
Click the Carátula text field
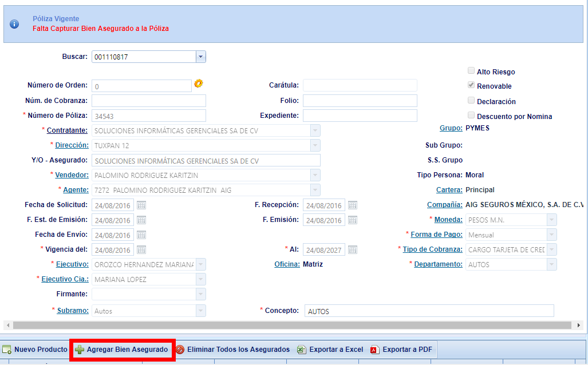click(360, 85)
